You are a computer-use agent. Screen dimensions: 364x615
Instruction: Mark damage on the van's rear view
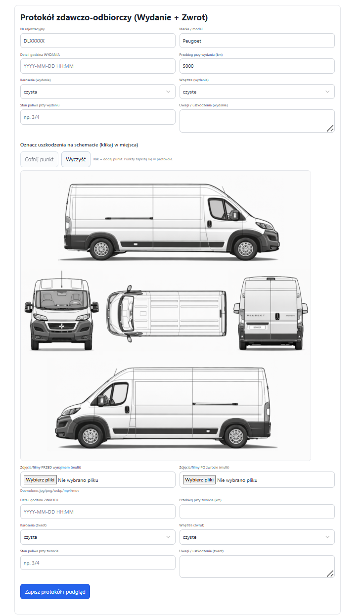[271, 313]
